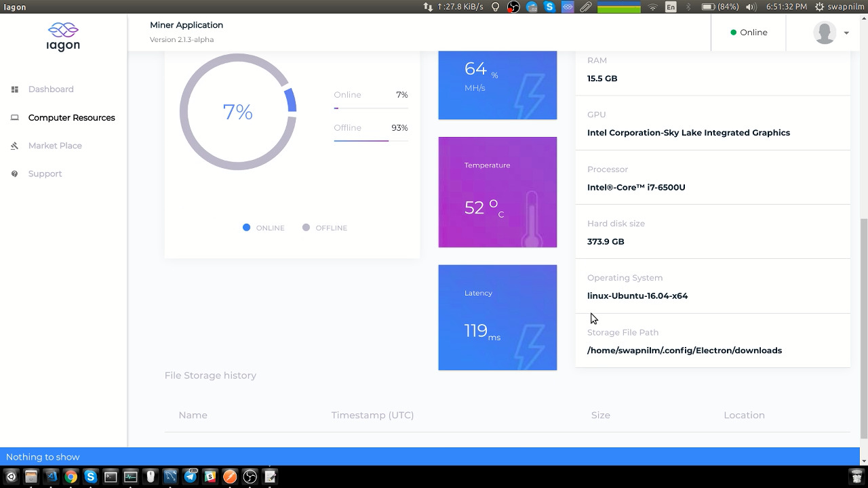
Task: Click the Name column header
Action: tap(193, 415)
